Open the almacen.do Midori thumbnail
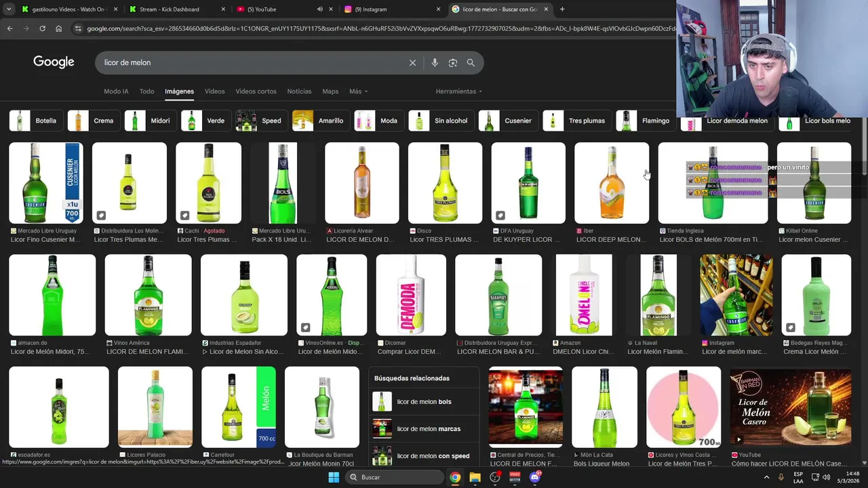Screen dimensions: 868x488 (52, 295)
